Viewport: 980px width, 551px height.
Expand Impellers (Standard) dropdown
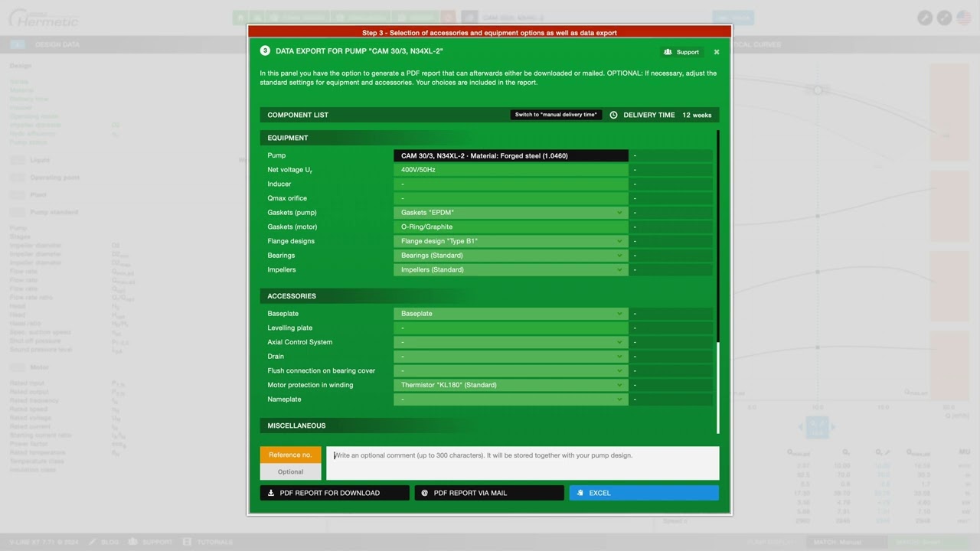511,269
